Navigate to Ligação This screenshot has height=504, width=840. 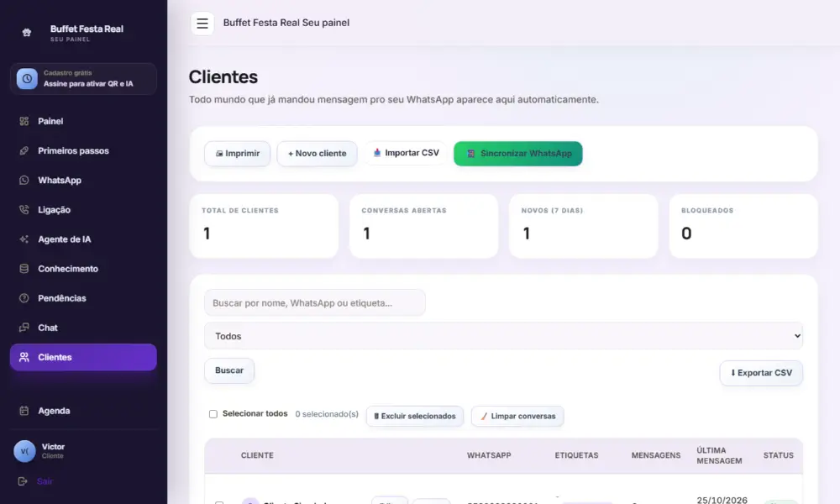tap(83, 209)
